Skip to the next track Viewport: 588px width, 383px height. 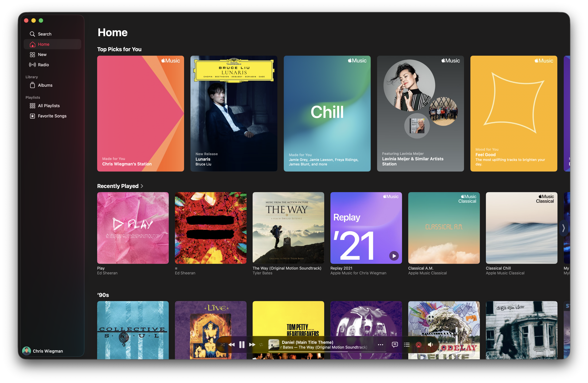click(x=252, y=344)
